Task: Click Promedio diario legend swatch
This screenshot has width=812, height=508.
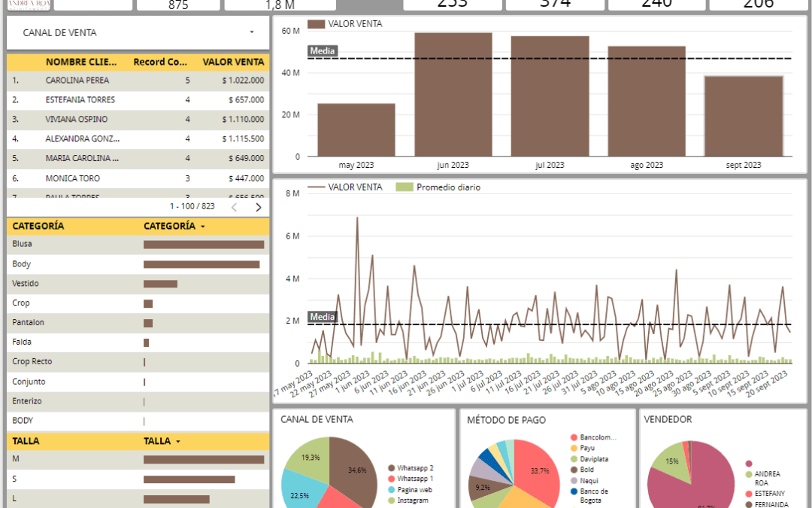Action: click(405, 187)
